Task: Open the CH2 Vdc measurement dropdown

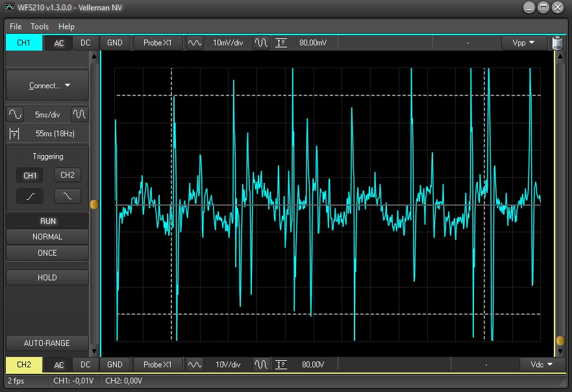Action: click(541, 364)
